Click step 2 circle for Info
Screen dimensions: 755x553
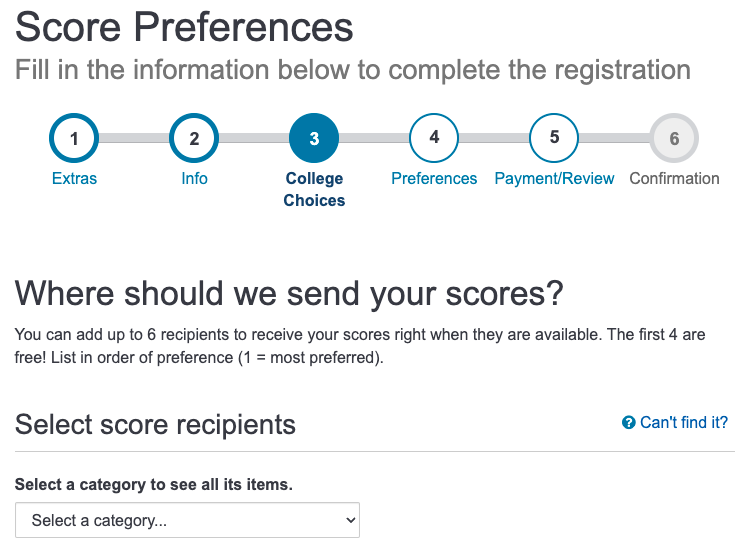pyautogui.click(x=194, y=138)
